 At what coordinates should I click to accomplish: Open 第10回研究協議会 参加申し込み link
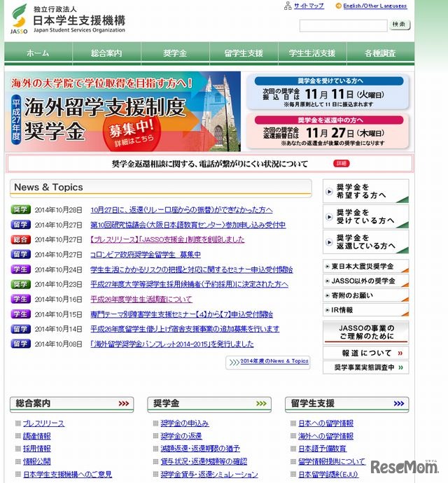coord(188,225)
